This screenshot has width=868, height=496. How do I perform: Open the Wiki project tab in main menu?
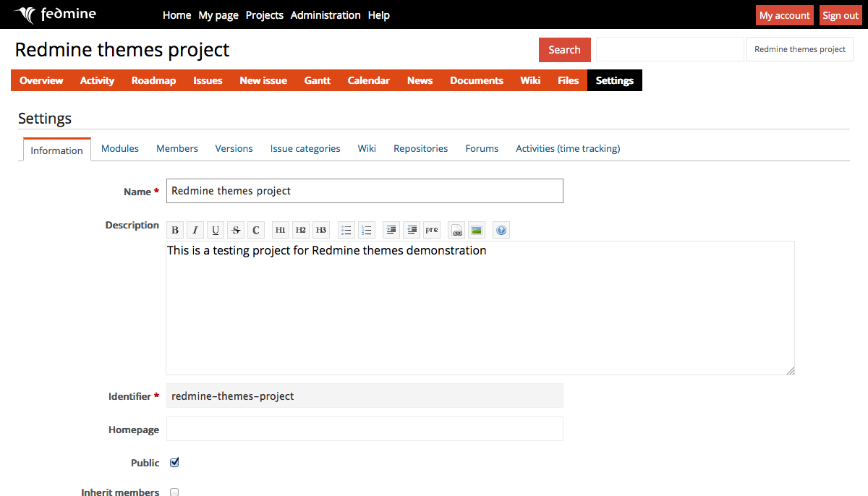coord(530,80)
